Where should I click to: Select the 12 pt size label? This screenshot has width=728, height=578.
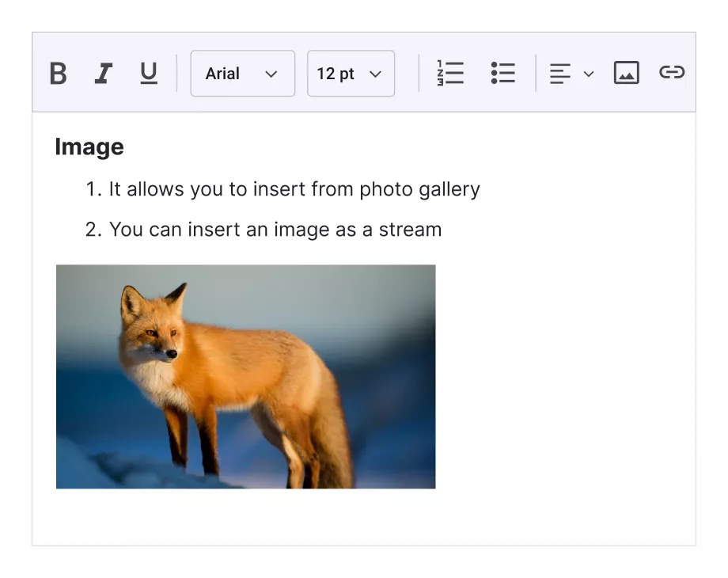pyautogui.click(x=336, y=73)
